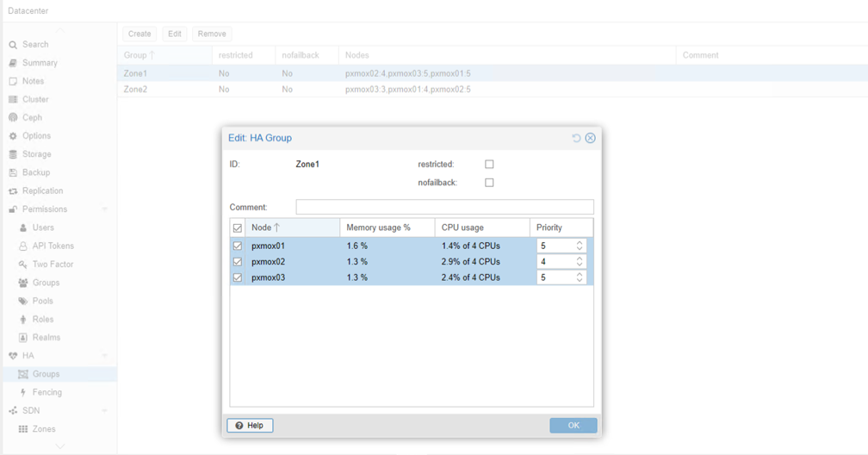Click the OK button
868x455 pixels.
pyautogui.click(x=573, y=426)
